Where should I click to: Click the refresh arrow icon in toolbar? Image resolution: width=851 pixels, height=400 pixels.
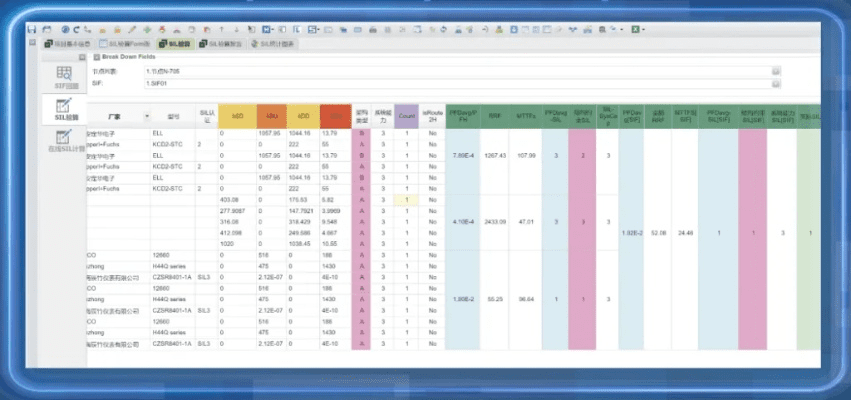[x=77, y=31]
